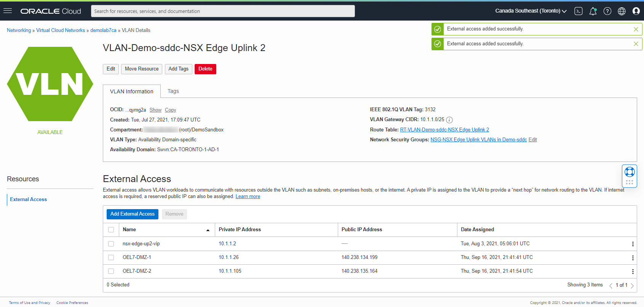Open the support lifebuoy help widget
This screenshot has height=307, width=644.
point(630,172)
